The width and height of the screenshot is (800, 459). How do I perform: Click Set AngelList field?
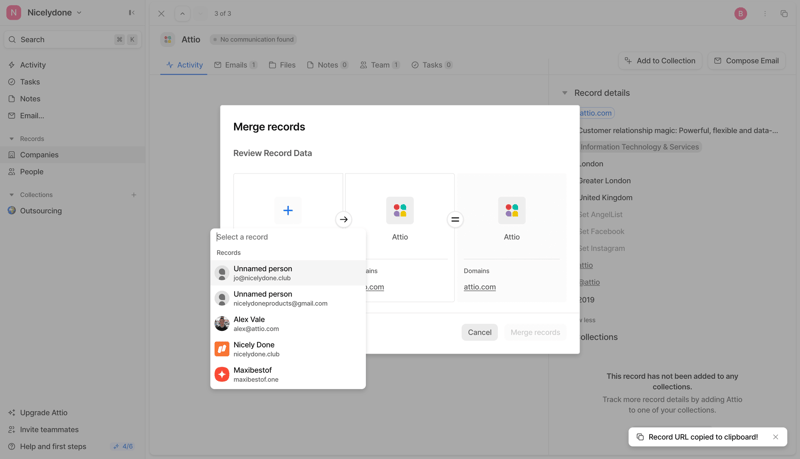pyautogui.click(x=601, y=214)
